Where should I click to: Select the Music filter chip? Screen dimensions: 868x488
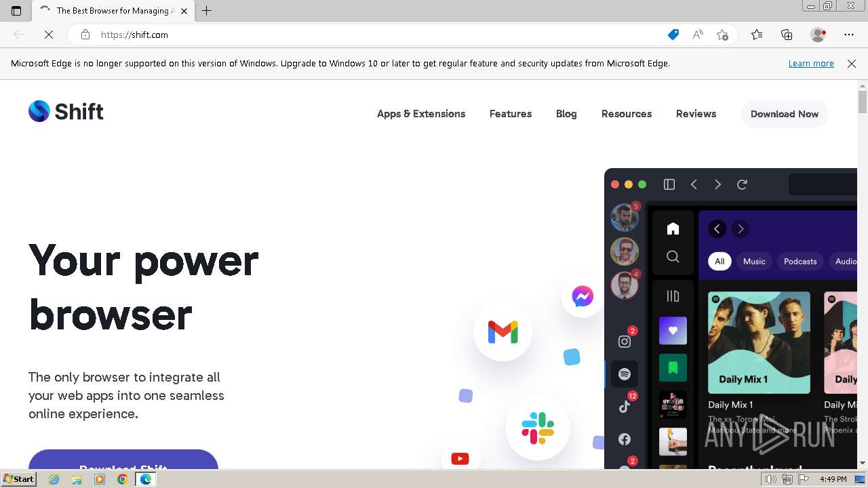754,262
